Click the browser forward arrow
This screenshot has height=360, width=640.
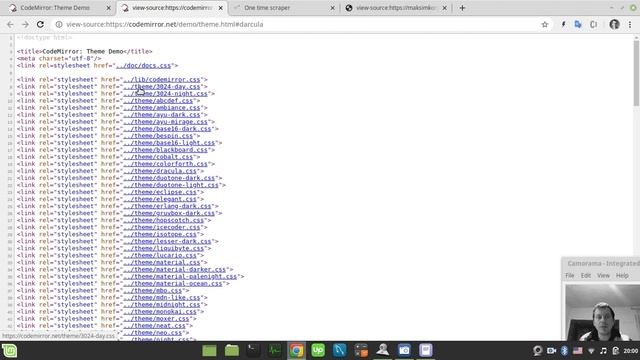[25, 24]
